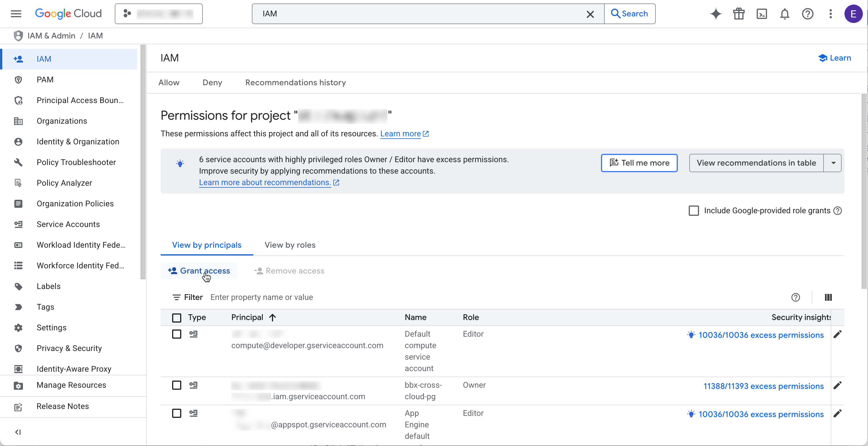This screenshot has height=446, width=868.
Task: Open the Gemini AI sparkle icon
Action: [x=716, y=14]
